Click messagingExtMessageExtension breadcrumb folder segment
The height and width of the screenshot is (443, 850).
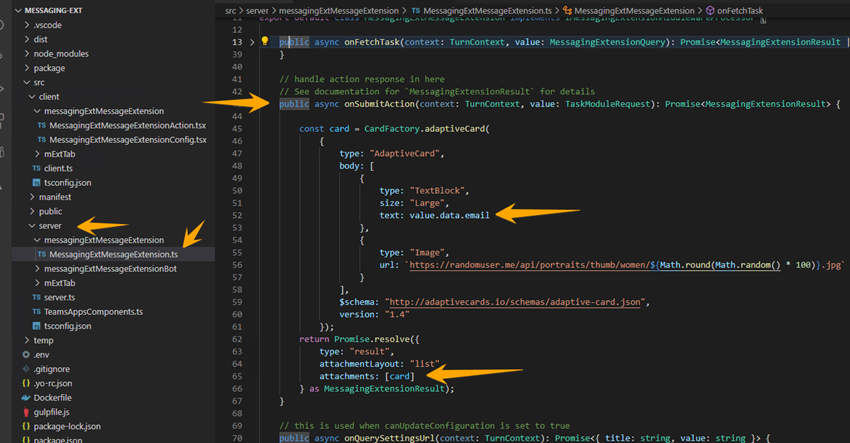(x=339, y=11)
